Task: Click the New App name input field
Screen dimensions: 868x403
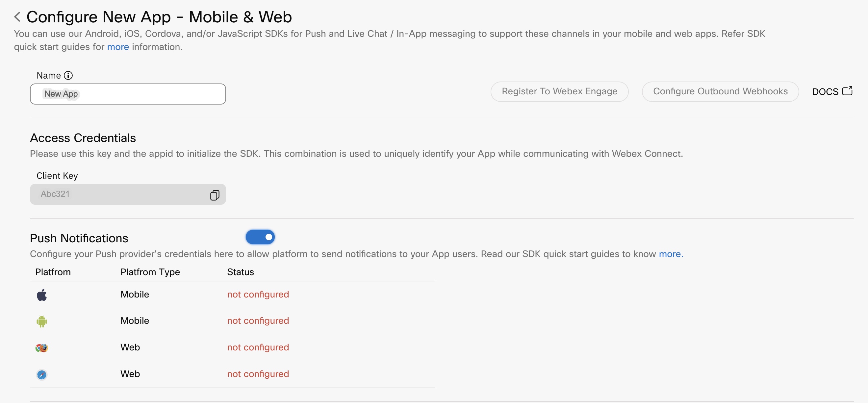Action: (128, 94)
